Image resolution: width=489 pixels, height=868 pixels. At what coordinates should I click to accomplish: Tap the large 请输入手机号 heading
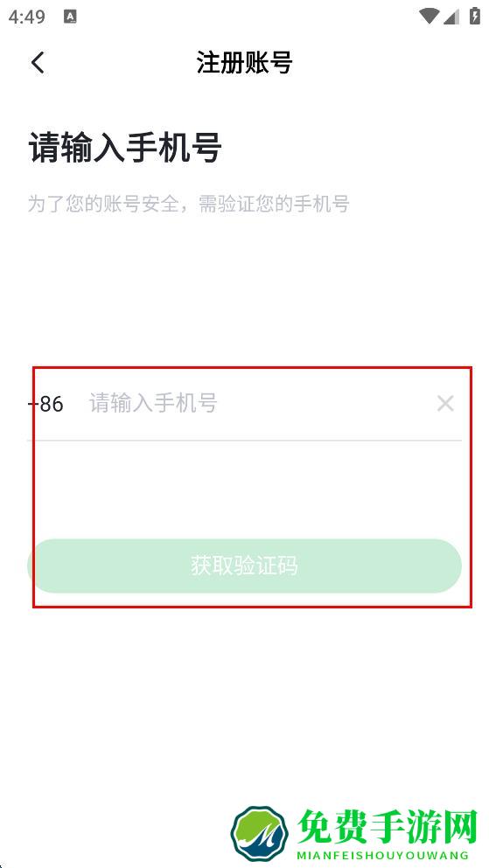tap(125, 147)
